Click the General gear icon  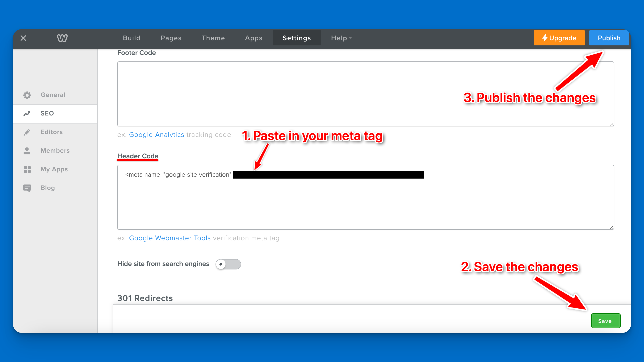pos(27,95)
